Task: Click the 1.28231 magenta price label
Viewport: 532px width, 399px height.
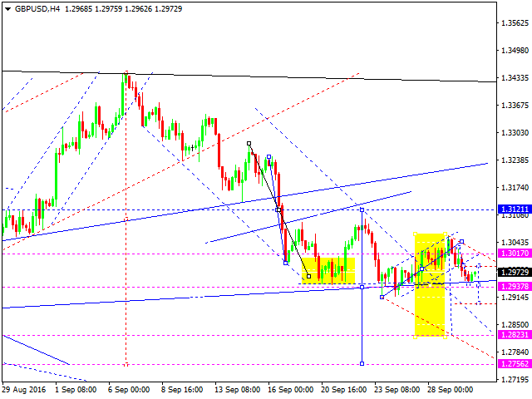Action: (515, 334)
